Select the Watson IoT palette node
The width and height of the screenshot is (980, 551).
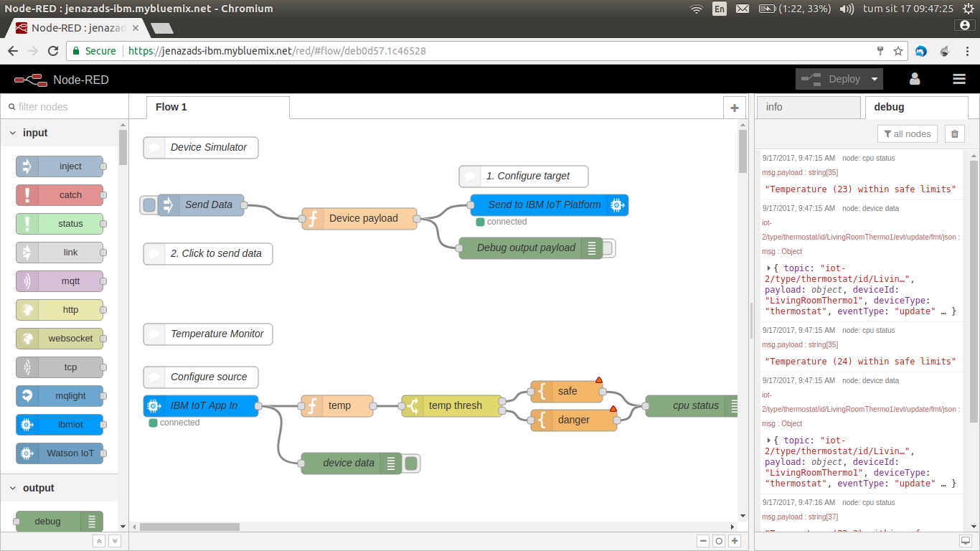click(60, 453)
